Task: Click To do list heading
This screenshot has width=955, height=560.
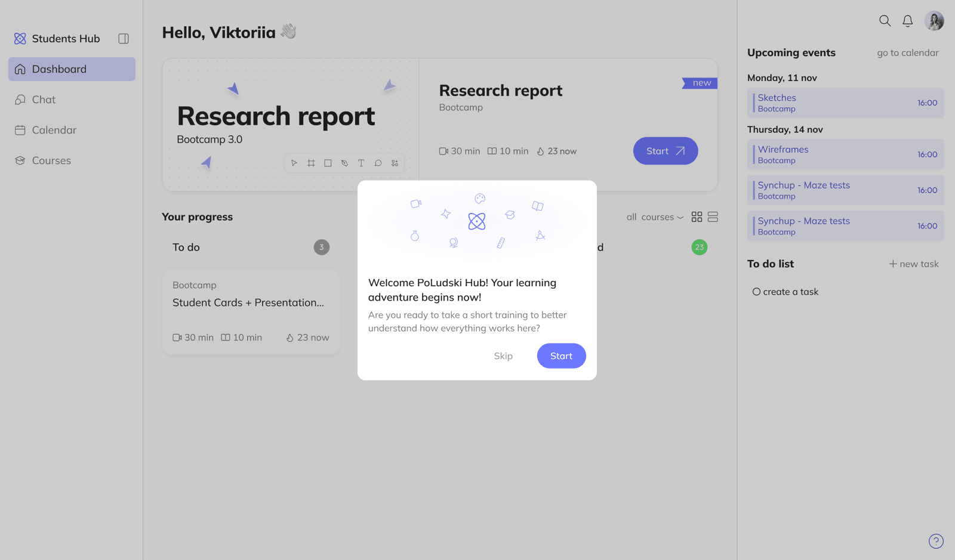Action: [x=771, y=264]
